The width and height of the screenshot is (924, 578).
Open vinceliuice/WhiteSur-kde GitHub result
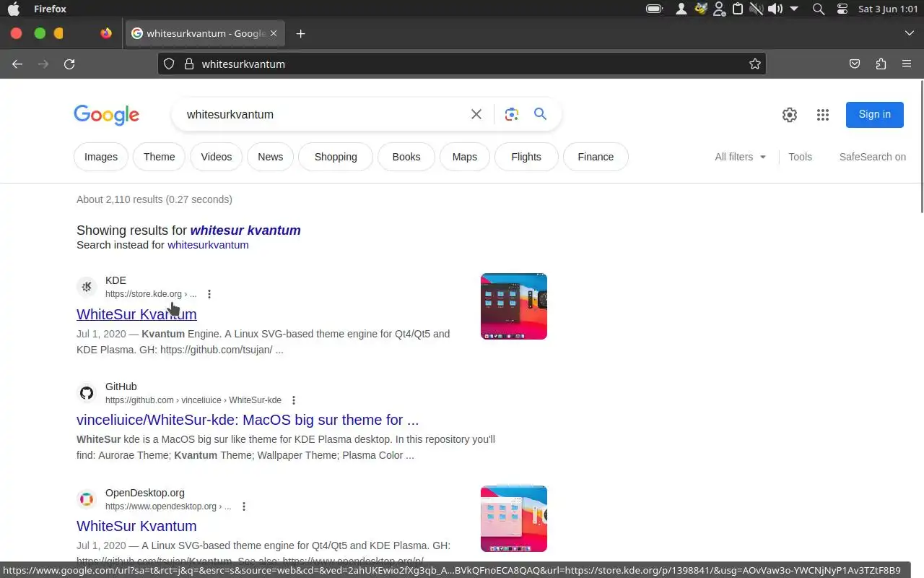click(248, 420)
